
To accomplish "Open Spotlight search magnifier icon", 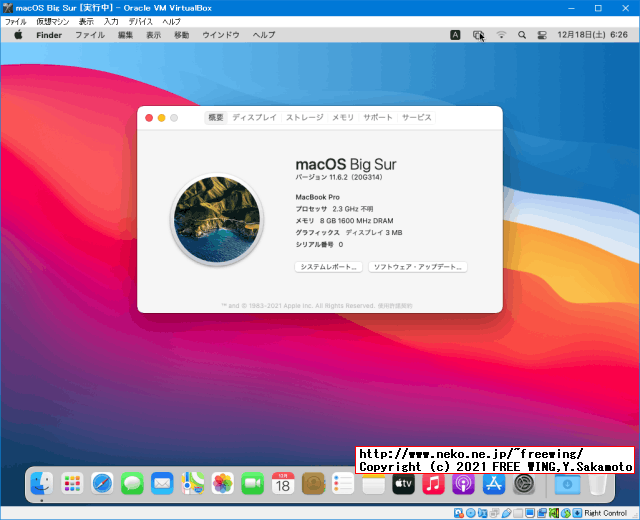I will [x=522, y=35].
